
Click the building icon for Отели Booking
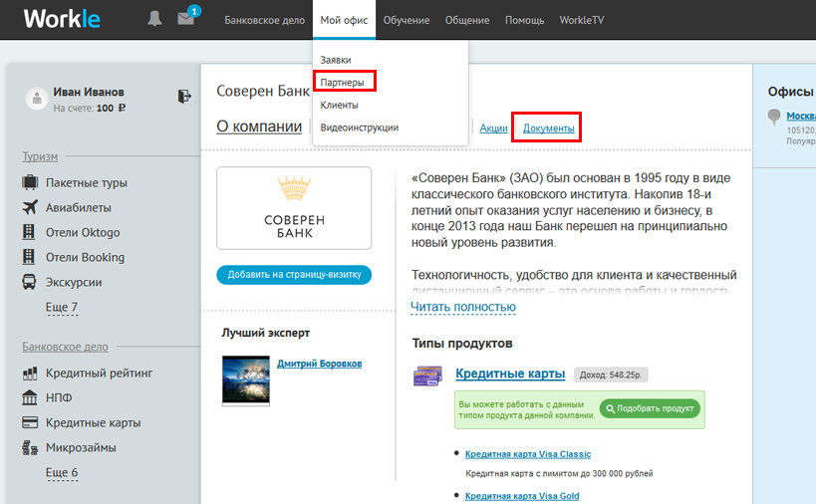click(x=29, y=257)
